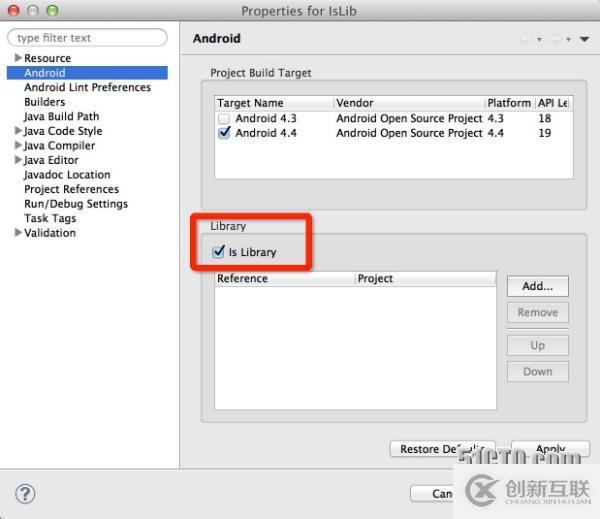Select the Builders page
Image resolution: width=600 pixels, height=519 pixels.
[x=44, y=102]
